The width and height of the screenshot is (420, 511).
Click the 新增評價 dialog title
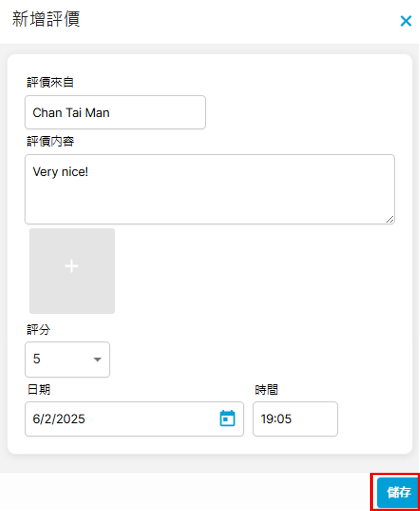point(46,19)
